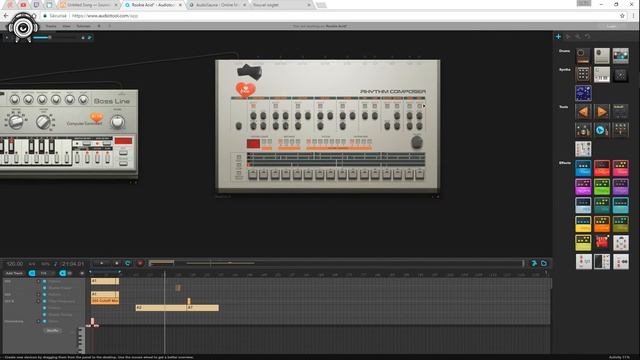
Task: Choose the first blue effect pedal
Action: tap(583, 168)
